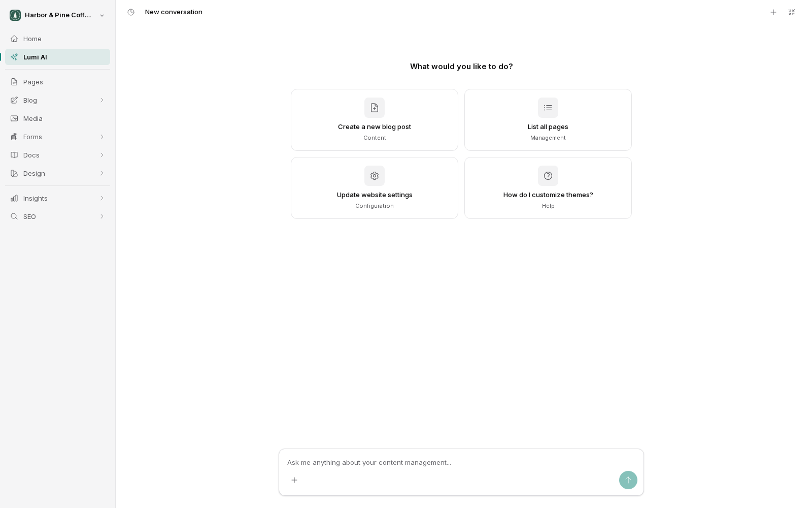Screen dimensions: 812x508
Task: Open Media in the sidebar
Action: click(x=57, y=118)
